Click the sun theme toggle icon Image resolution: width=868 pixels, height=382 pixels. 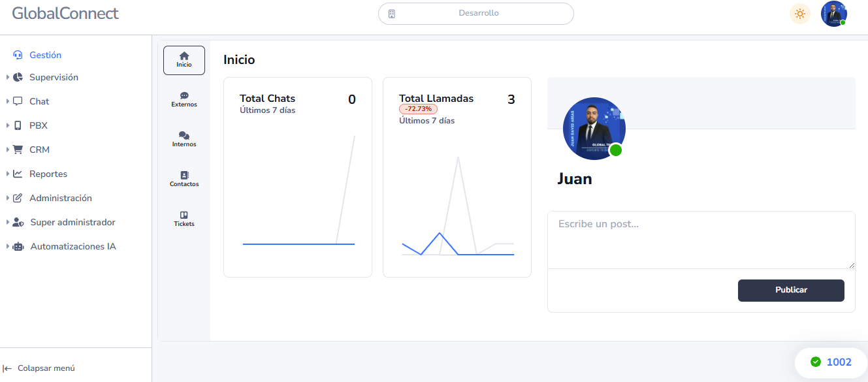coord(800,14)
